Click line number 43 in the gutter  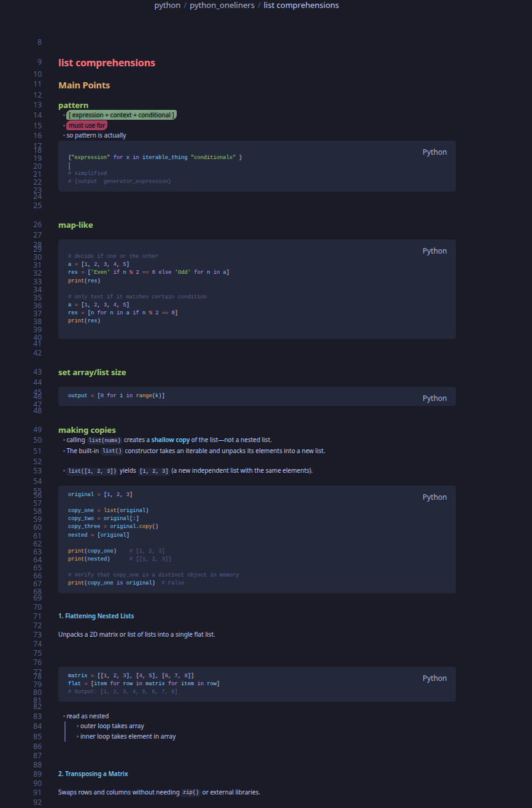[37, 372]
